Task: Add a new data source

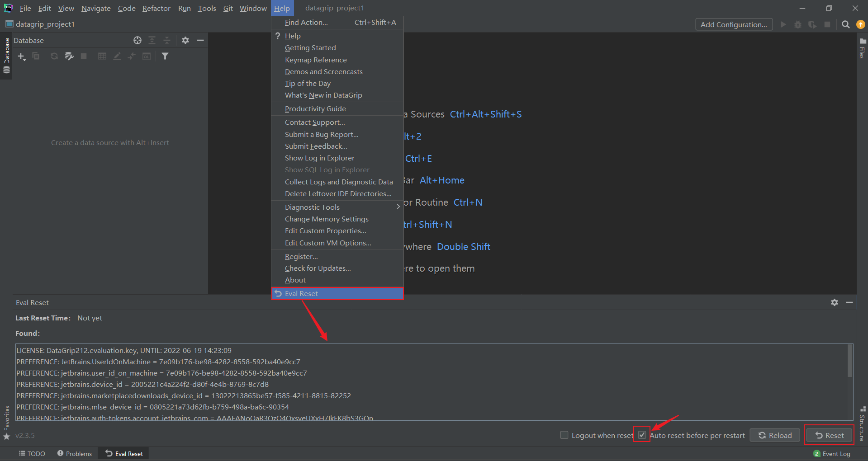Action: [21, 56]
